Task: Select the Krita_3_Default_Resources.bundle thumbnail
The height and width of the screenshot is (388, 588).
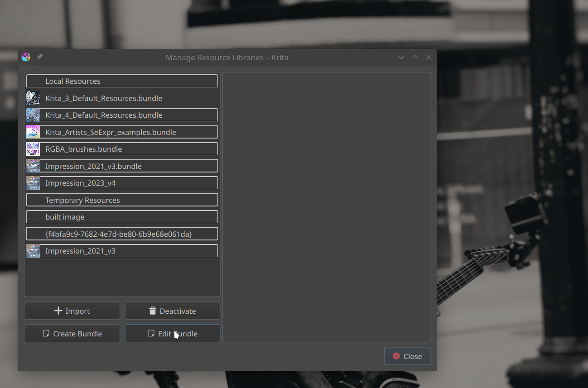Action: 33,98
